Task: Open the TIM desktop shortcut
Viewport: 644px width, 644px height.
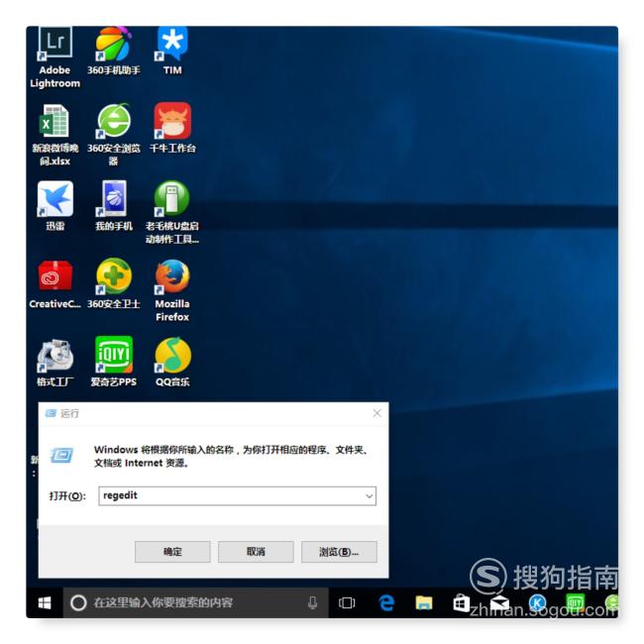Action: 172,51
